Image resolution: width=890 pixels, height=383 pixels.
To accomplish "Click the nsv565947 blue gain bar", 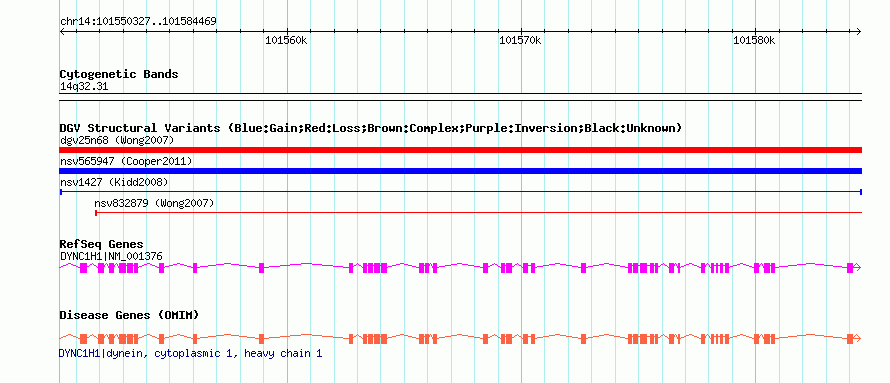I will (460, 171).
